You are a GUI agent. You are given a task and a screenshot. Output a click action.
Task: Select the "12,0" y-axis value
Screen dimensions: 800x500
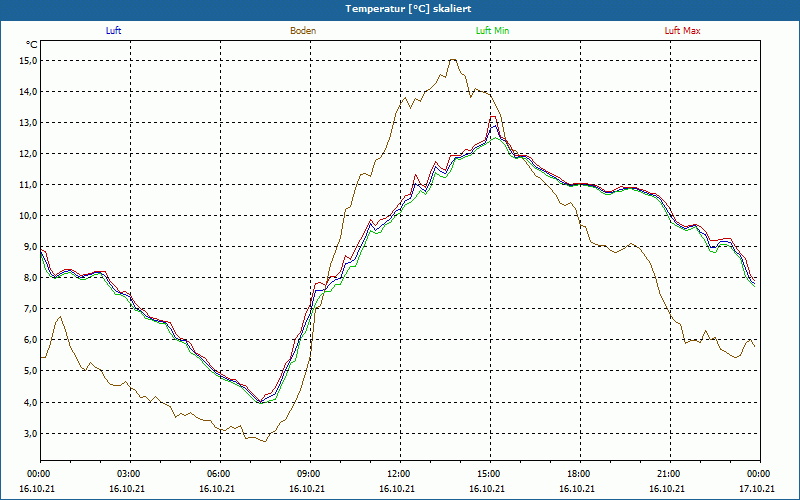[29, 154]
